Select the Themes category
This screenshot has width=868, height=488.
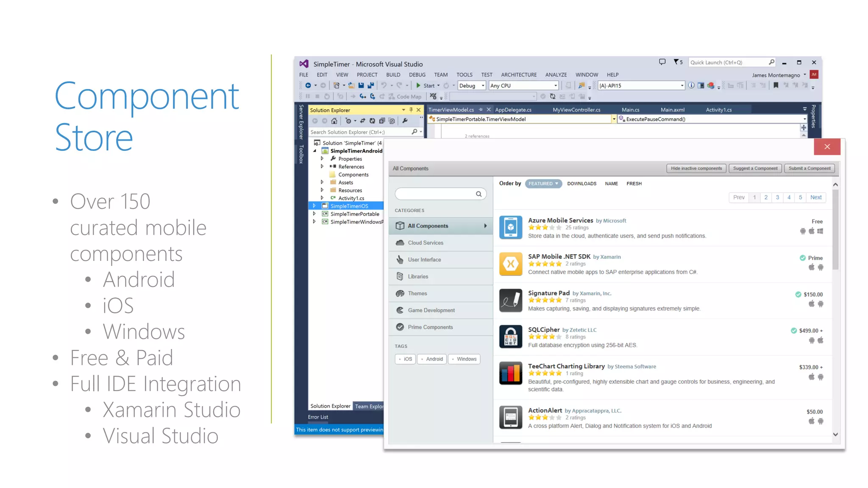(x=441, y=294)
